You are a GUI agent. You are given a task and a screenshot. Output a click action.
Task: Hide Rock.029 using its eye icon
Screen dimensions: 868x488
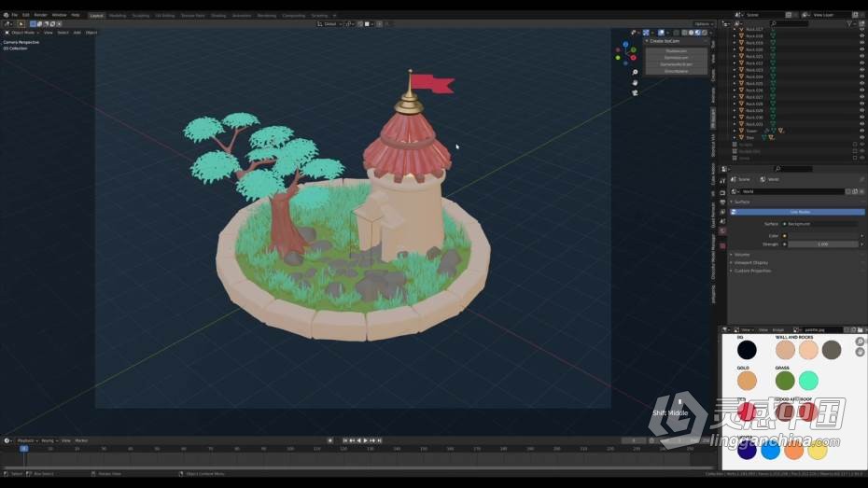861,111
